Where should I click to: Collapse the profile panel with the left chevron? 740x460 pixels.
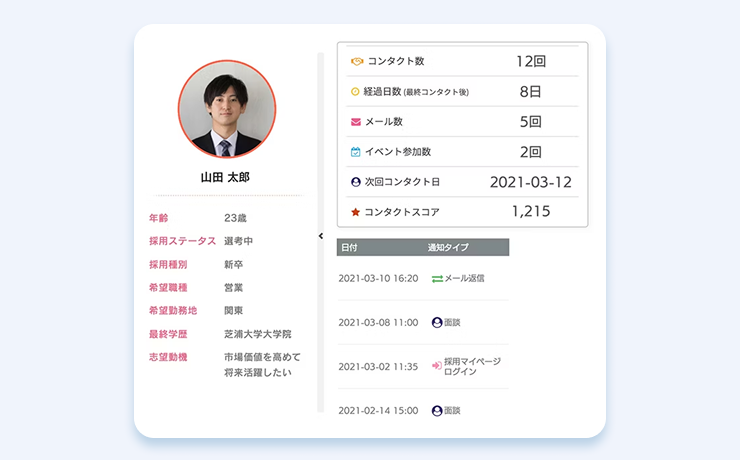pyautogui.click(x=321, y=235)
